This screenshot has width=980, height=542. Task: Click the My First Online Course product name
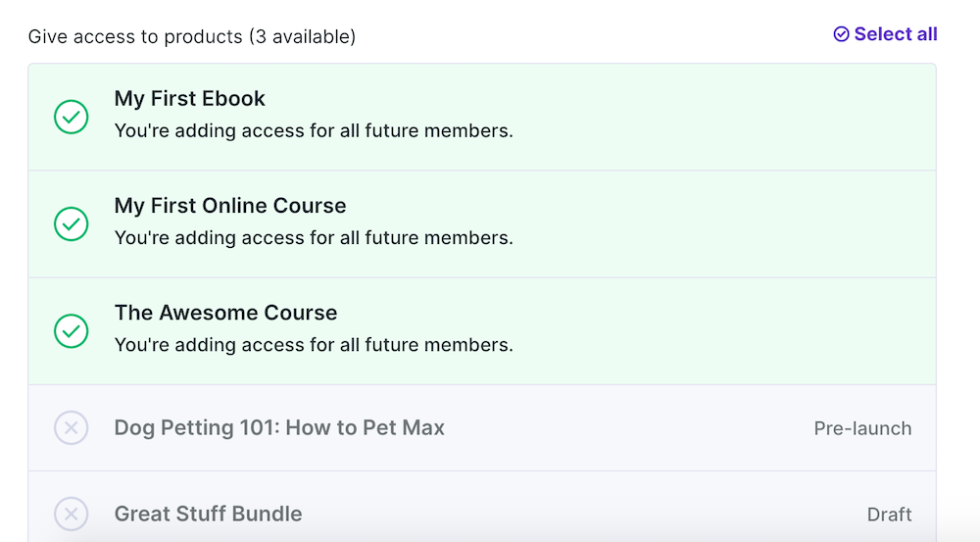click(230, 206)
